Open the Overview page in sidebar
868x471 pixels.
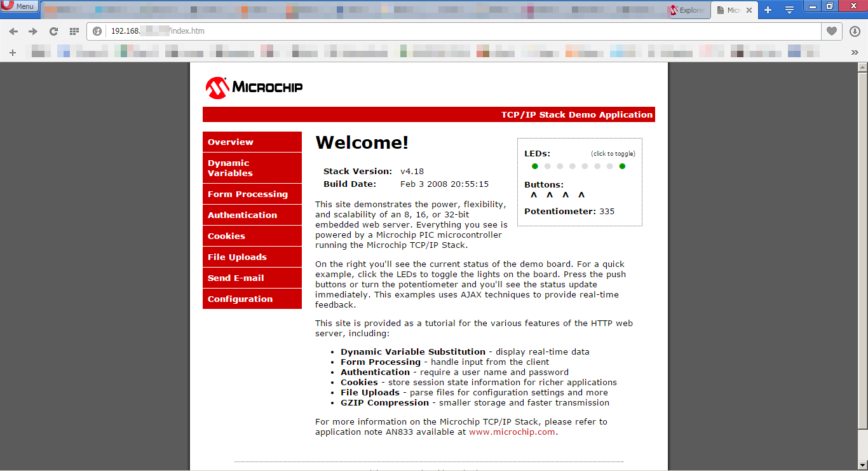point(252,142)
